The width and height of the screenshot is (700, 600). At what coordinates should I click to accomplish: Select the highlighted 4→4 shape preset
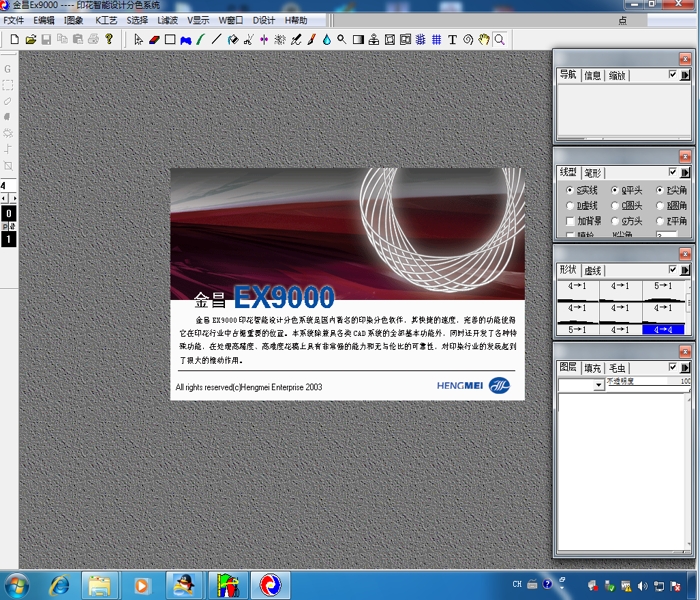pos(663,329)
